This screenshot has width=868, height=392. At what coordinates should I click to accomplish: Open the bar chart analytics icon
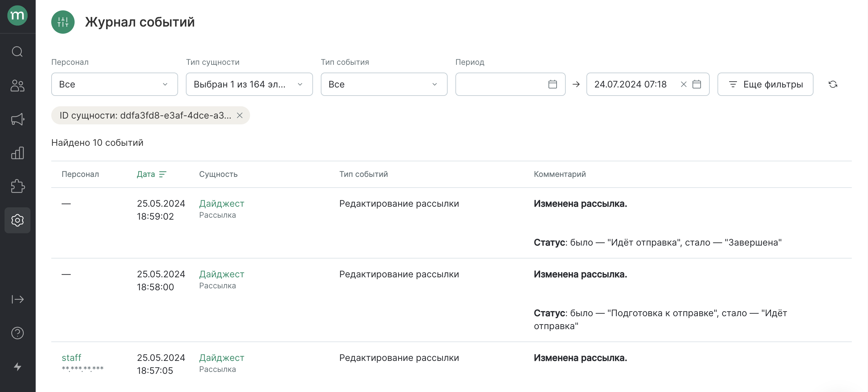(17, 153)
